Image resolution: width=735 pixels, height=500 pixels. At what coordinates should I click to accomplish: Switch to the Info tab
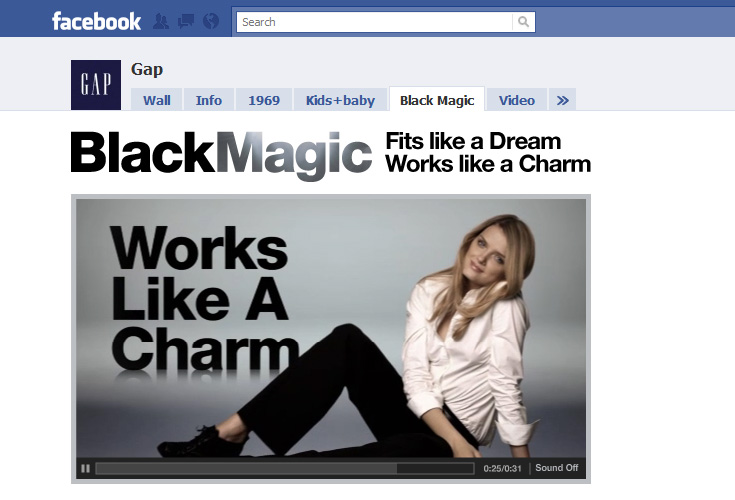[209, 100]
